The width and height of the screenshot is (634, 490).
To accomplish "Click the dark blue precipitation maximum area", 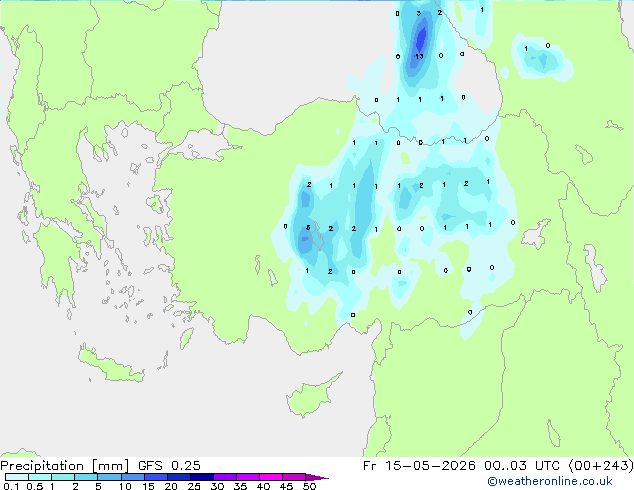I will [421, 37].
